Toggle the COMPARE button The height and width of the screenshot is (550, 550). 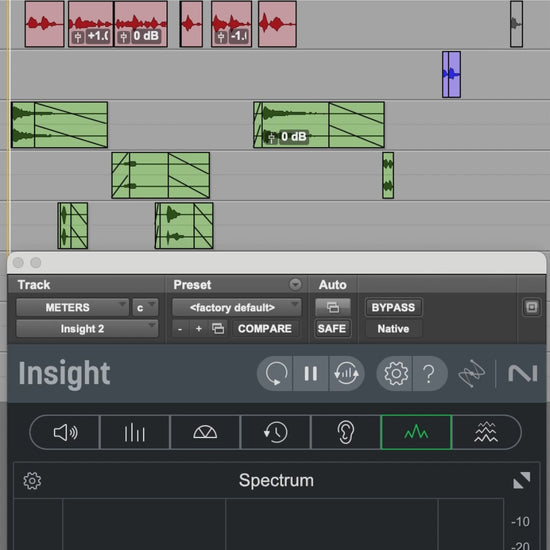[x=265, y=329]
